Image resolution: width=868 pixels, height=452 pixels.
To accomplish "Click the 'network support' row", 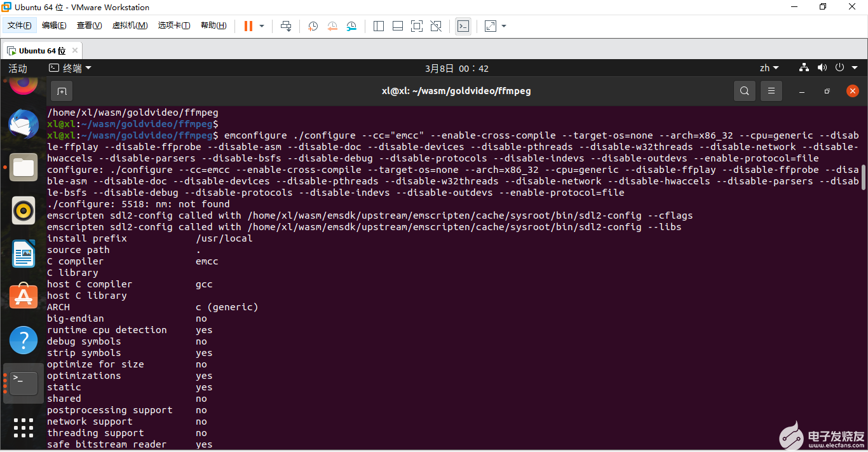I will [x=127, y=421].
